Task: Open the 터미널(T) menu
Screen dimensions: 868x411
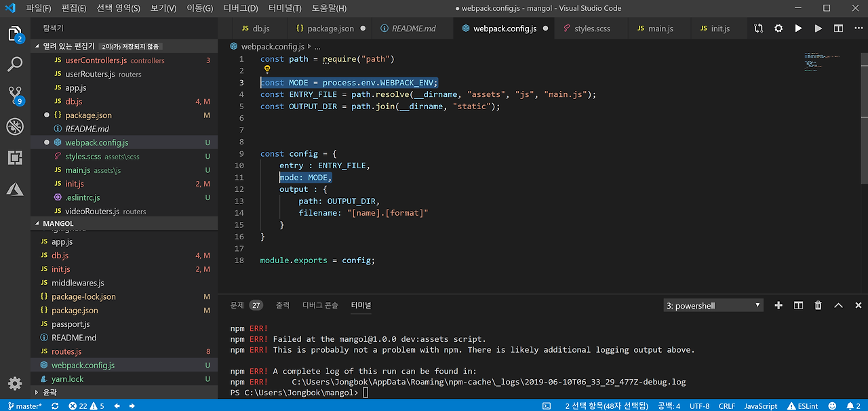Action: point(285,8)
